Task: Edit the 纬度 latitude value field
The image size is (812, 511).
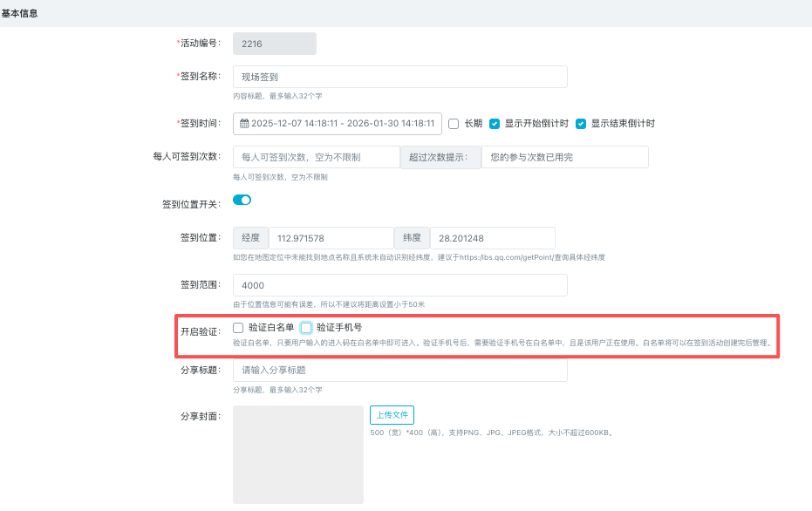Action: coord(492,238)
